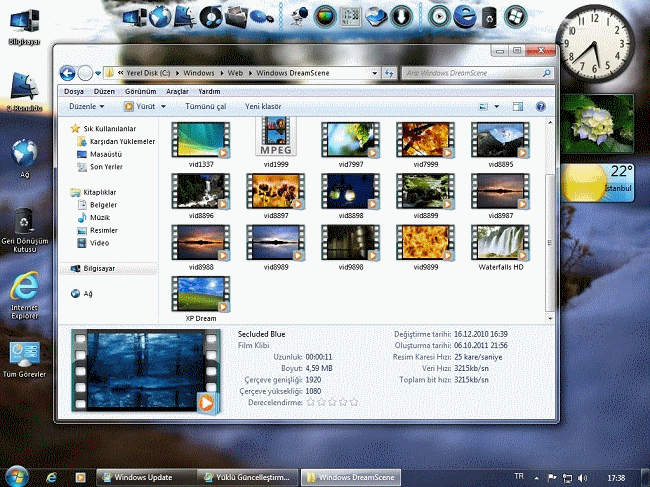Open the Yürüt dropdown arrow
The image size is (650, 487).
pos(163,107)
